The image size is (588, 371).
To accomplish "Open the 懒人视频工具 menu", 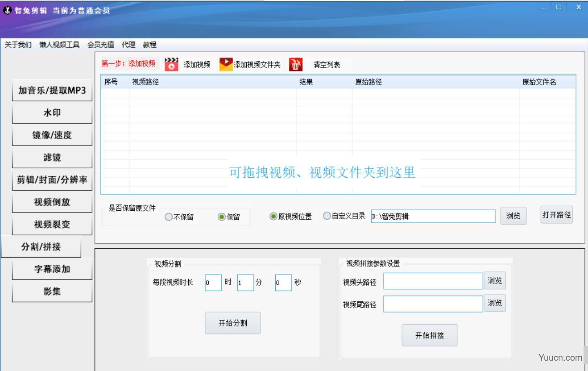I will pos(60,45).
